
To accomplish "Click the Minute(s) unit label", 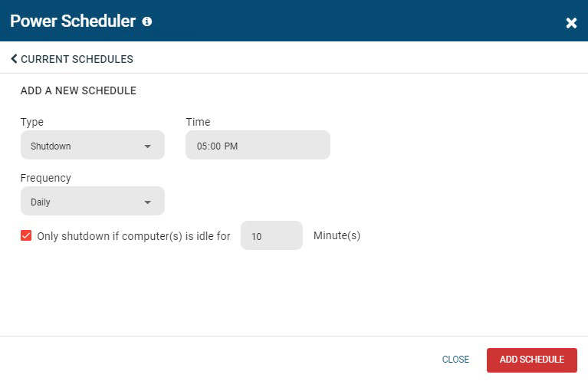I will [337, 236].
